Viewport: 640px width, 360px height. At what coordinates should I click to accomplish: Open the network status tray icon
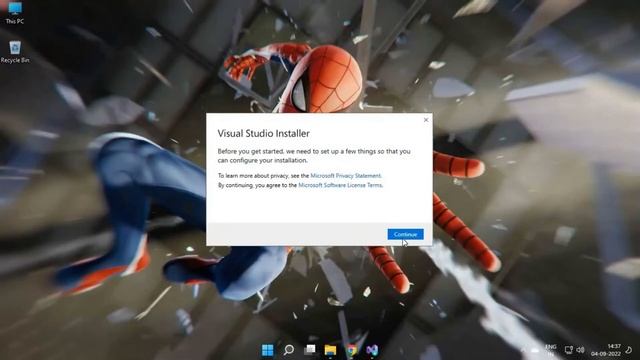click(569, 350)
